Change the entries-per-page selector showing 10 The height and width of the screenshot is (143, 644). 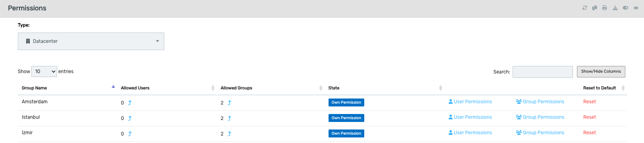tap(44, 71)
